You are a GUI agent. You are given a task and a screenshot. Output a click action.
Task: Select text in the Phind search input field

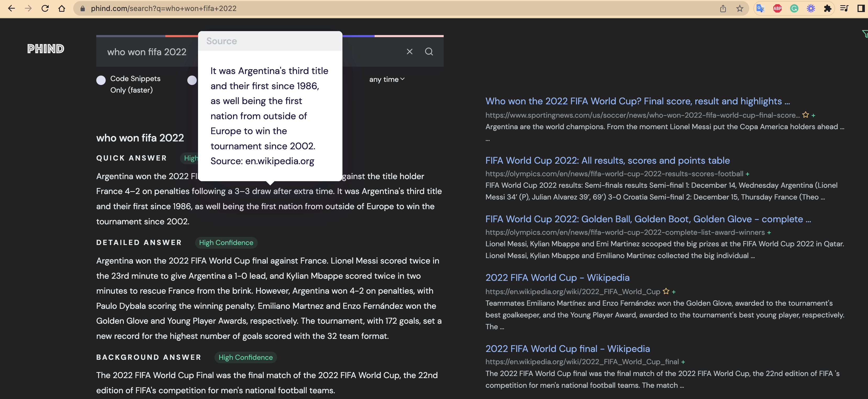point(147,52)
